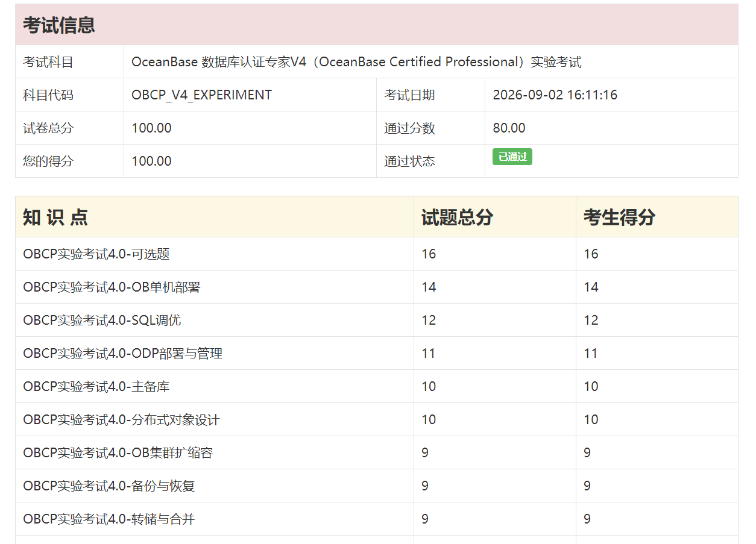
Task: Click 考生得分 9 in the OB集群扩缩容 row
Action: click(587, 453)
